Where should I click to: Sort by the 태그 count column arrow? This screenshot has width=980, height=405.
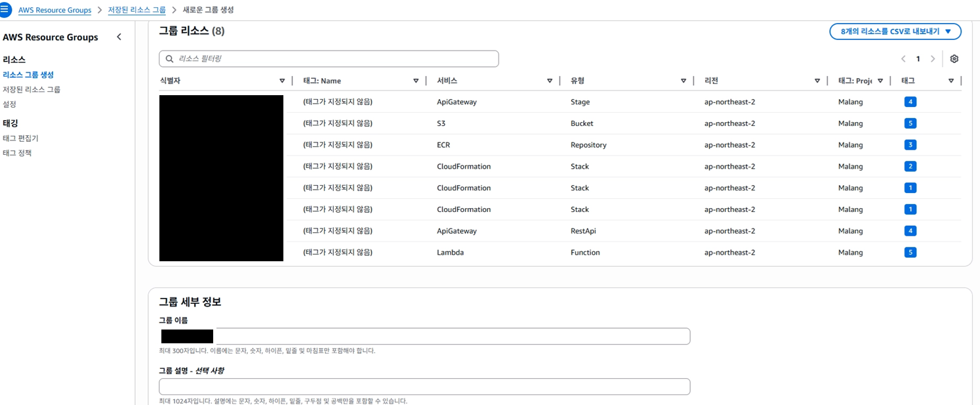pos(951,81)
